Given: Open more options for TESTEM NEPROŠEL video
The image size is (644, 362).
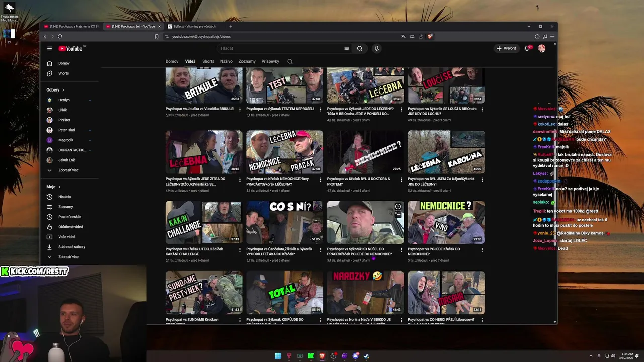Looking at the screenshot, I should tap(321, 109).
